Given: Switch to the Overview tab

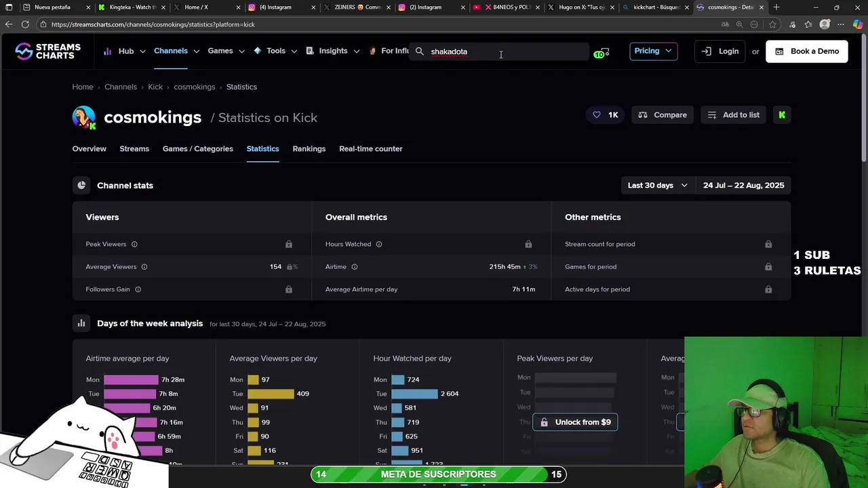Looking at the screenshot, I should 89,149.
